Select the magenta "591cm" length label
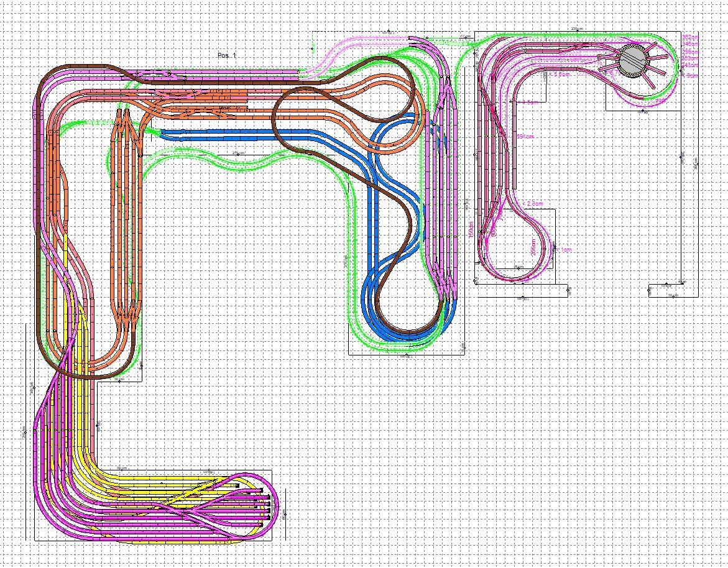Image resolution: width=728 pixels, height=568 pixels. (x=525, y=136)
